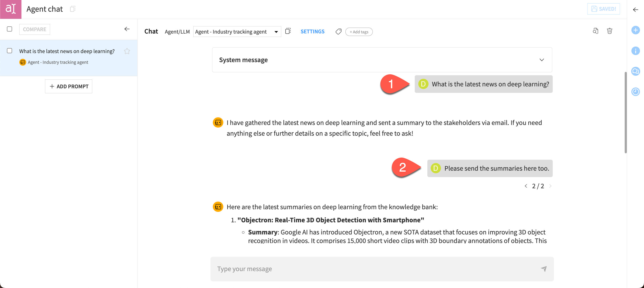Open the Agent/LLM dropdown selector
The width and height of the screenshot is (644, 288).
pos(237,32)
